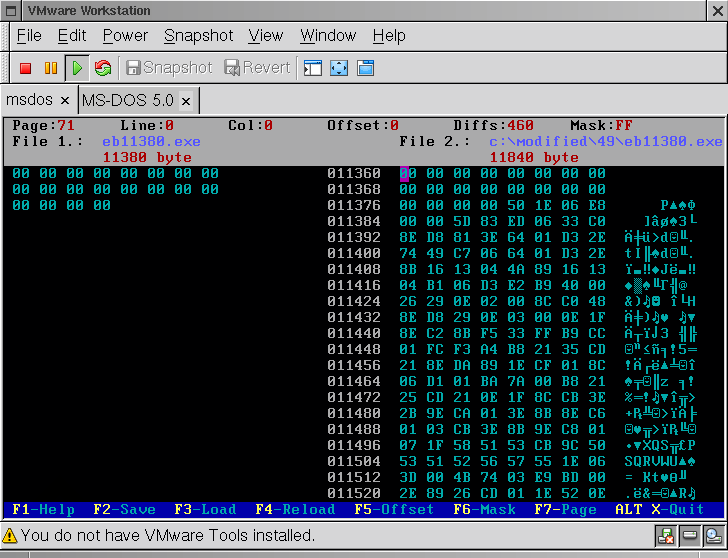The height and width of the screenshot is (558, 728).
Task: Click the highlighted 00 byte at offset 011360
Action: coord(408,174)
